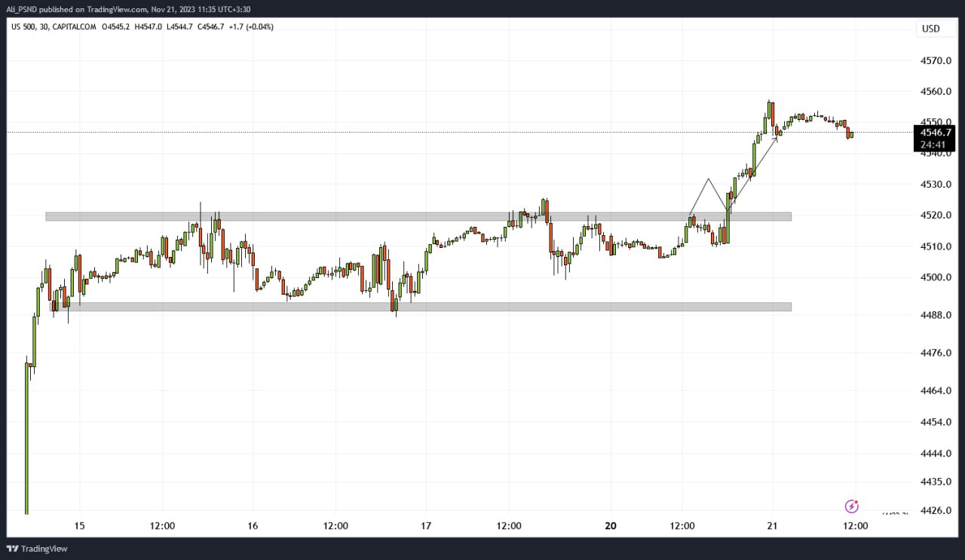Click the bold date label 20 on time axis
Image resolution: width=965 pixels, height=560 pixels.
point(610,526)
